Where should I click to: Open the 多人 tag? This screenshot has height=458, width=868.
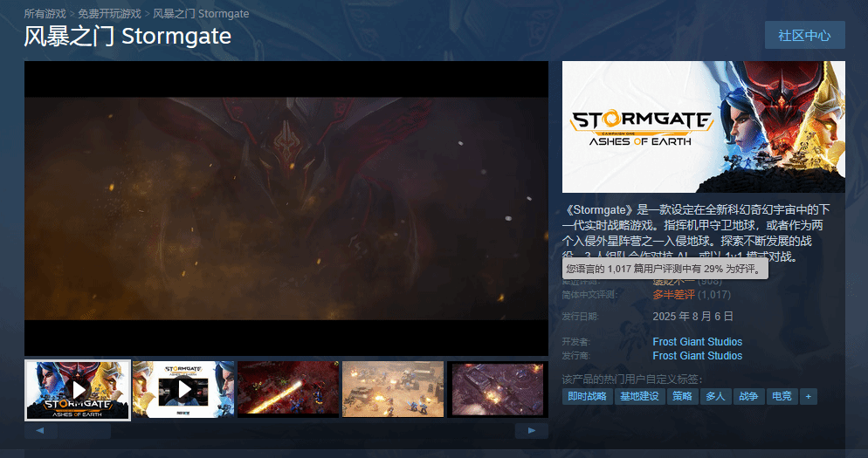(715, 396)
